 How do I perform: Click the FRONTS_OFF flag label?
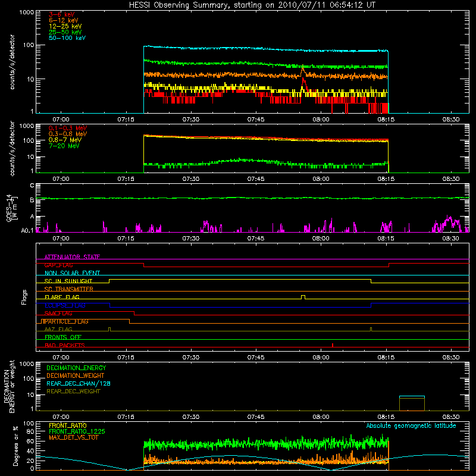click(63, 337)
